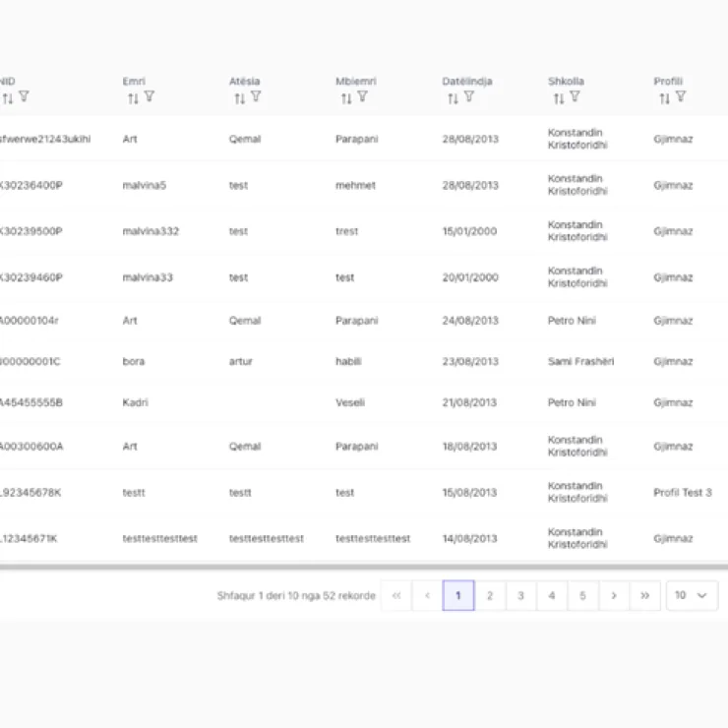Select name cell 'malvina33'
Viewport: 728px width, 728px height.
click(148, 277)
